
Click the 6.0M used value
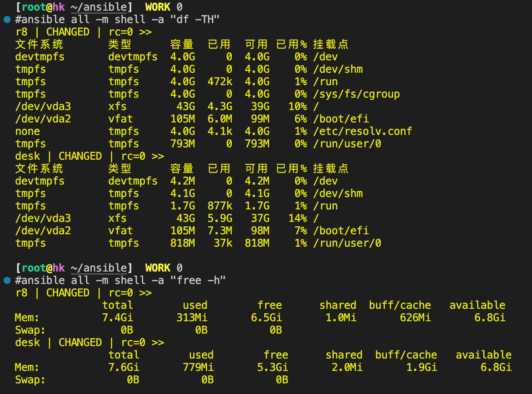(x=220, y=119)
